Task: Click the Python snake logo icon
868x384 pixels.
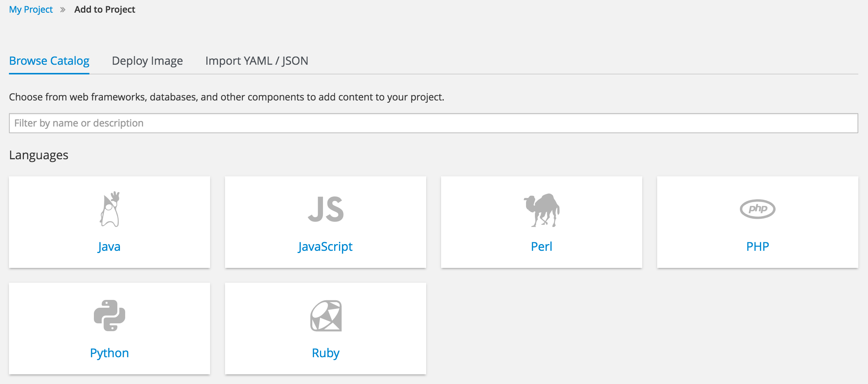Action: pos(110,316)
